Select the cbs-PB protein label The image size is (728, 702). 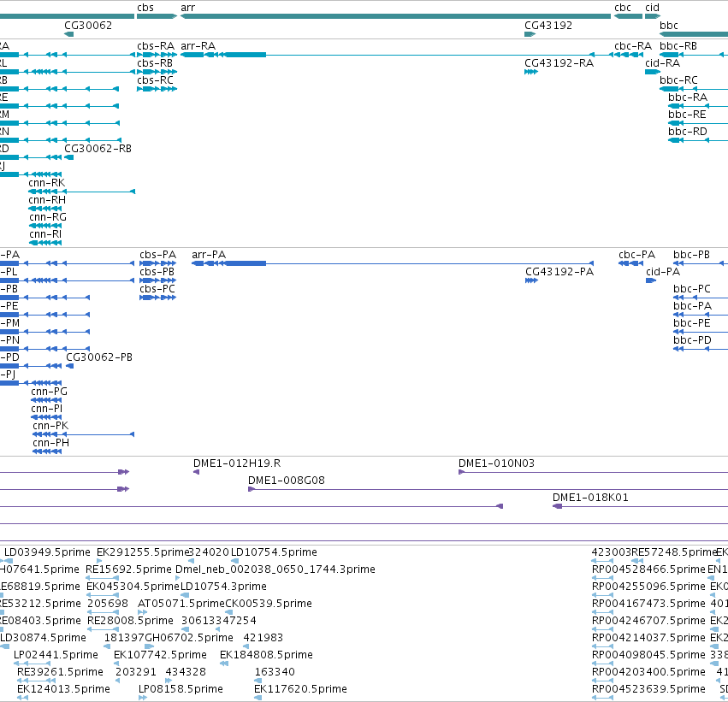pyautogui.click(x=157, y=272)
